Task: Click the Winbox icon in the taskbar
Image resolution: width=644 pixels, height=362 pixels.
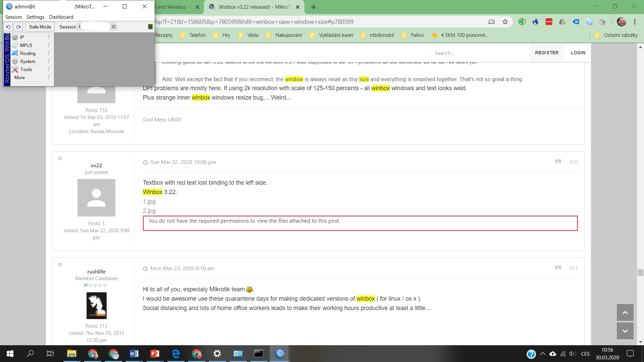Action: (279, 354)
